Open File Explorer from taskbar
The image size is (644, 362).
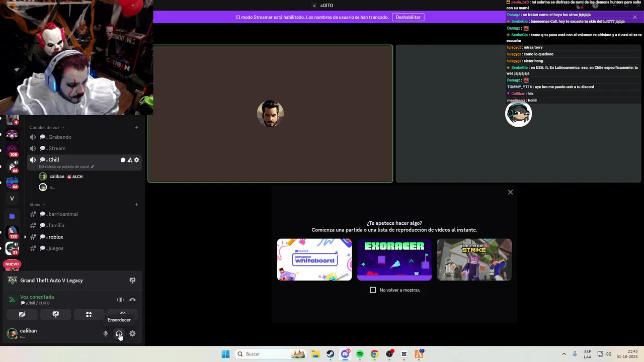coord(315,354)
